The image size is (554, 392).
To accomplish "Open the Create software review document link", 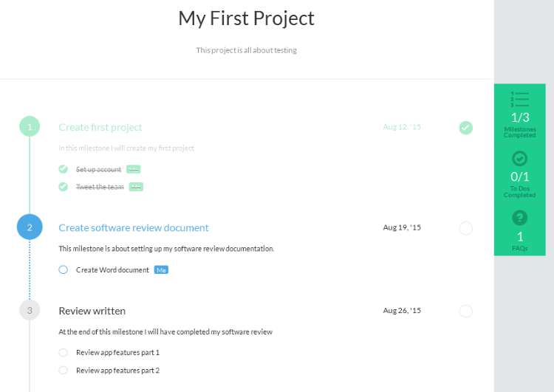I will pos(134,228).
